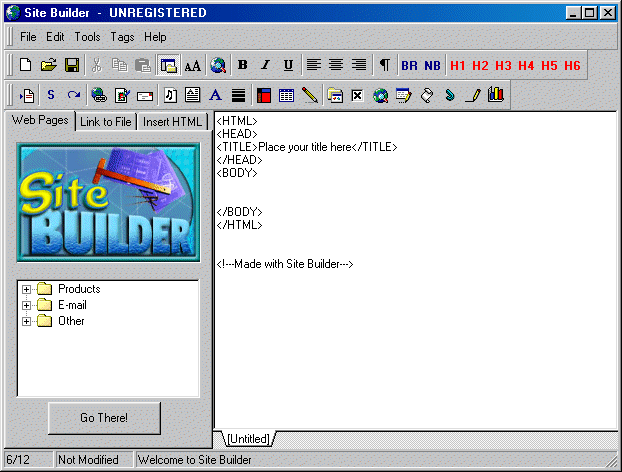Insert an H3 heading tag

pos(503,65)
